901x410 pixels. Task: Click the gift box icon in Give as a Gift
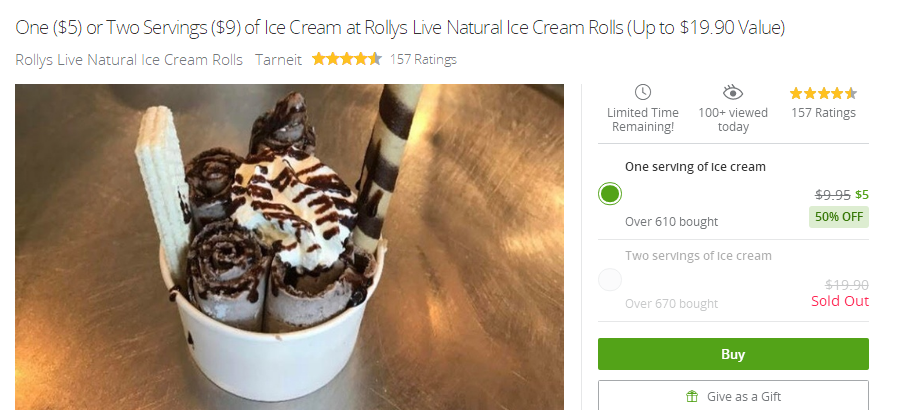coord(692,396)
